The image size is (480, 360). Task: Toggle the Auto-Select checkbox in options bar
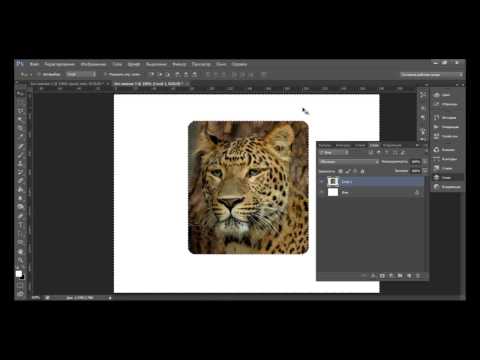(39, 74)
